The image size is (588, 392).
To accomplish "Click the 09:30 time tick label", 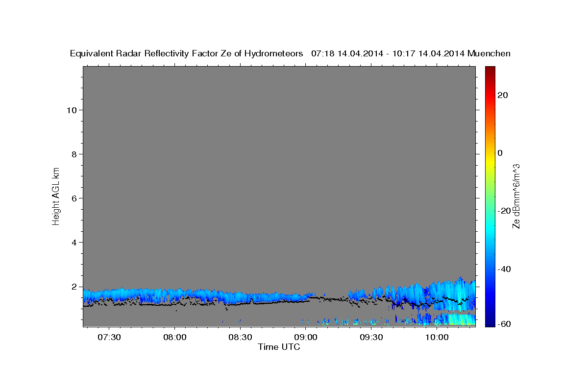I will (x=371, y=338).
